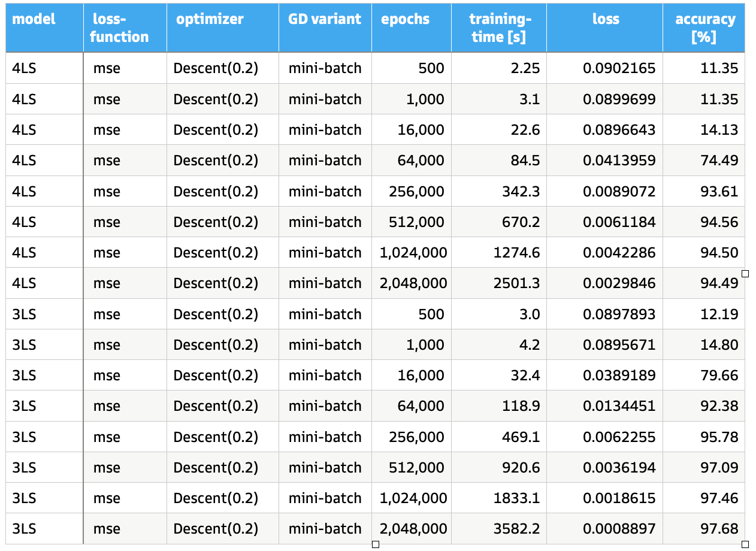Screen dimensions: 756x551
Task: Click the "GD variant" column header
Action: [x=325, y=28]
